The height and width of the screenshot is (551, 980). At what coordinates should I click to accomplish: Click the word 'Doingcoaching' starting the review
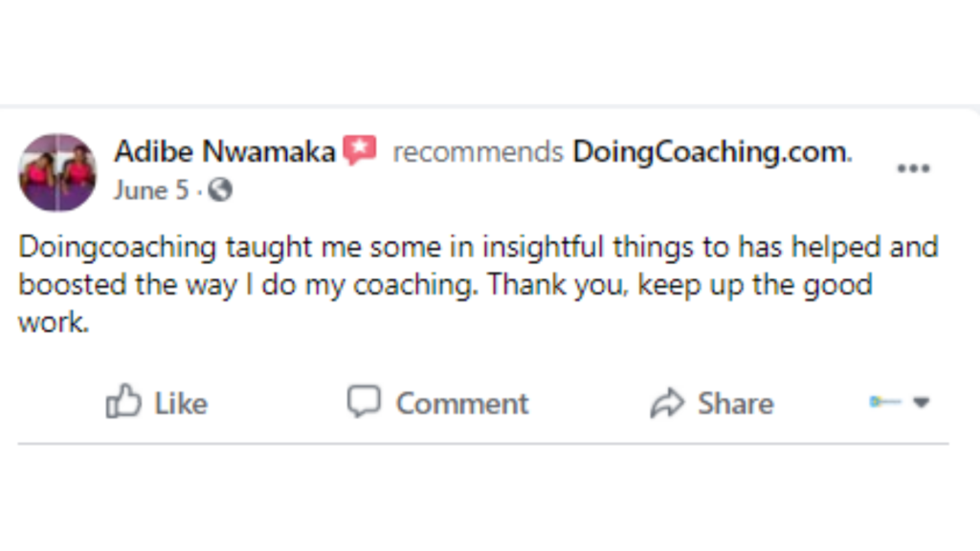tap(117, 248)
